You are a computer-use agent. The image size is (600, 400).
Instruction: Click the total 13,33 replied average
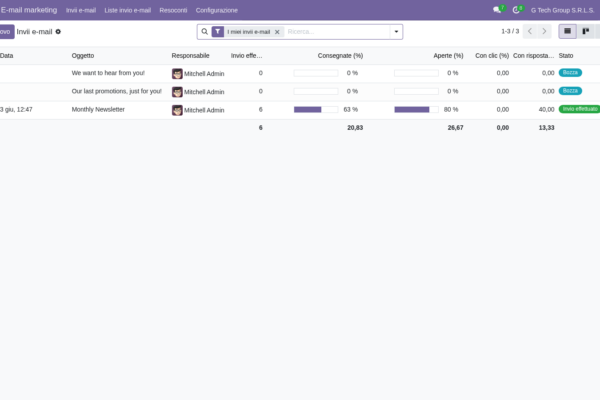(x=546, y=128)
